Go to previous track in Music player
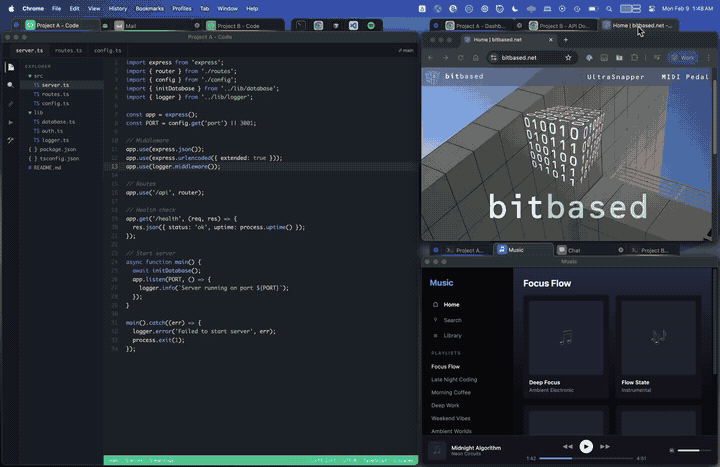 (568, 446)
